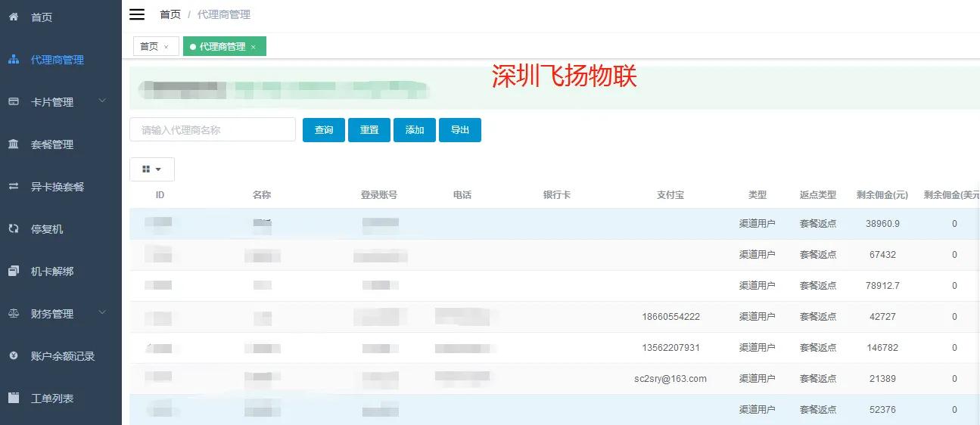Click the 电话 column header
Screen dimensions: 980x425
pos(462,195)
